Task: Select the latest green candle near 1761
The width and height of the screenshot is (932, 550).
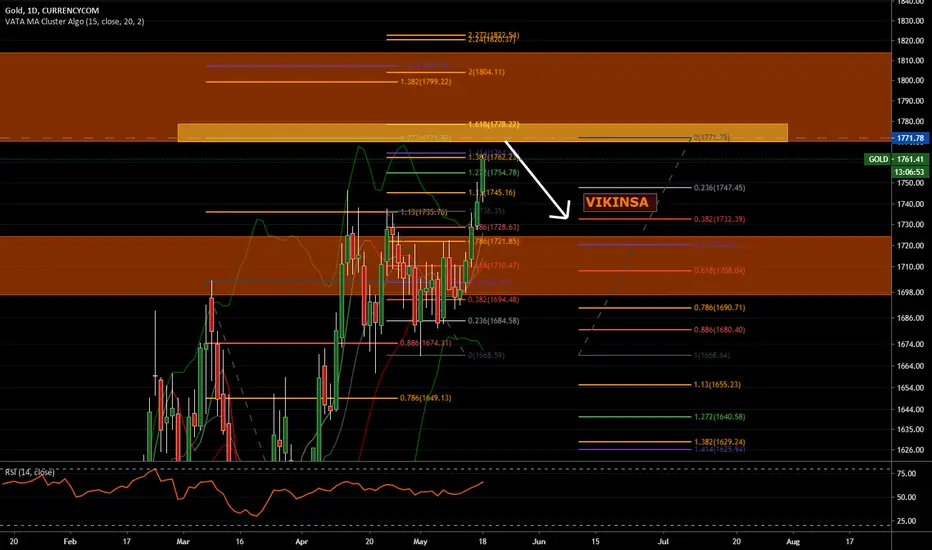Action: click(x=483, y=175)
